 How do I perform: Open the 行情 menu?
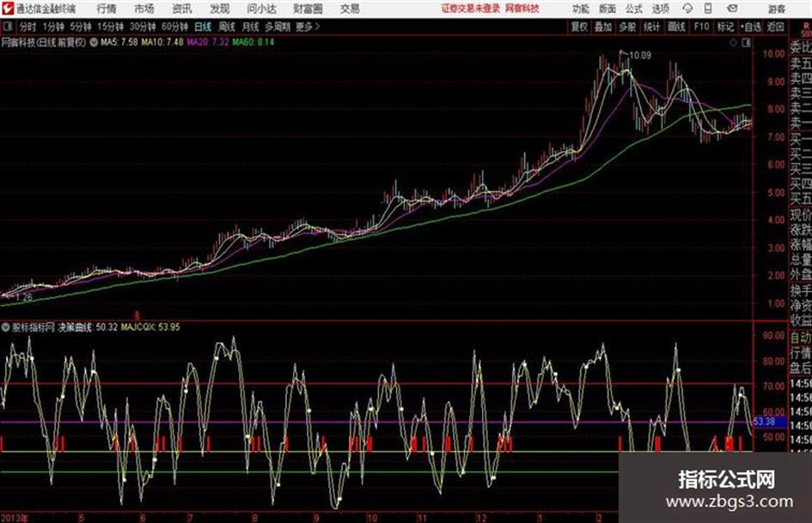107,9
